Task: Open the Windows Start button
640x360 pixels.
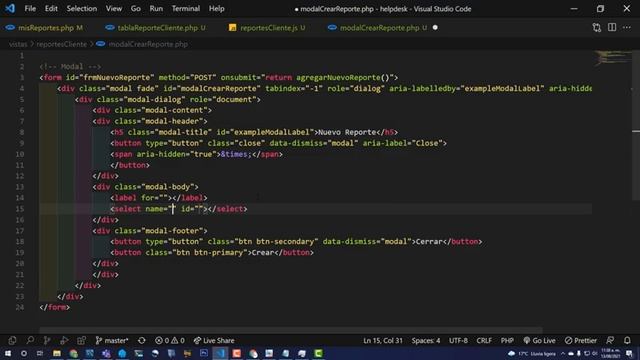Action: (8, 353)
